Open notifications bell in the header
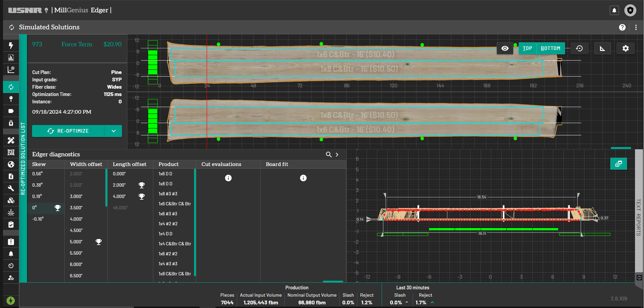The width and height of the screenshot is (644, 308). tap(614, 10)
